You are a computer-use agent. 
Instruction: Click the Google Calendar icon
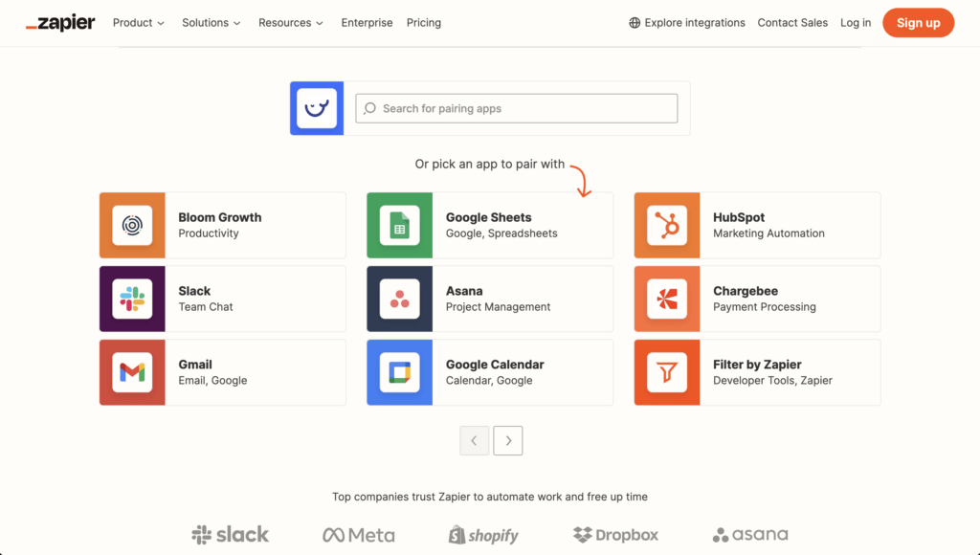coord(399,372)
